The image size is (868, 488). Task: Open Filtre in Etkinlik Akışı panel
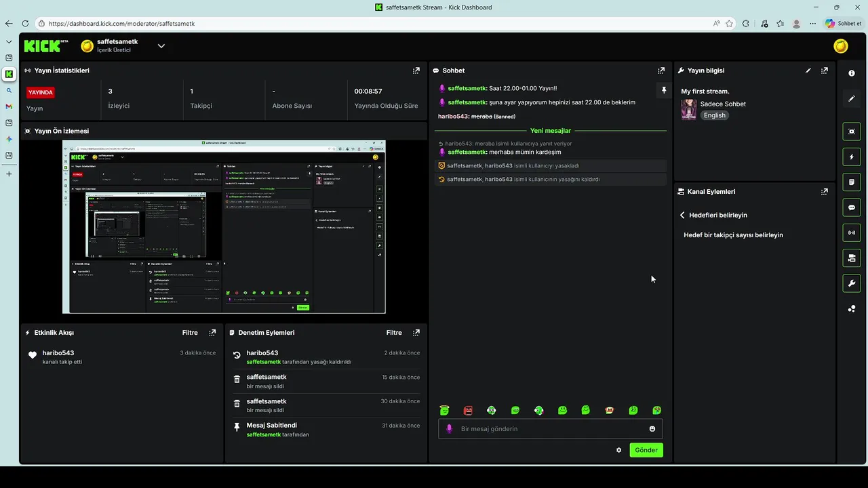[190, 333]
